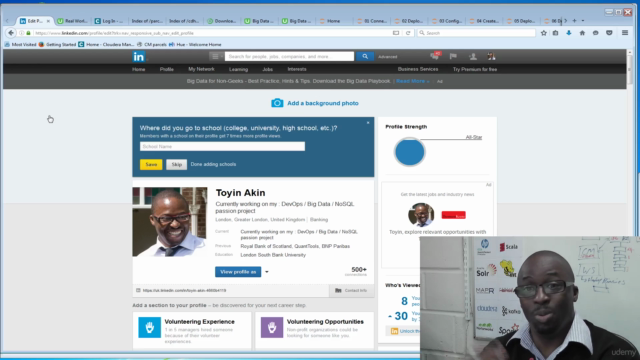640x360 pixels.
Task: Click the Volunteering Opportunities purple icon
Action: [x=272, y=327]
